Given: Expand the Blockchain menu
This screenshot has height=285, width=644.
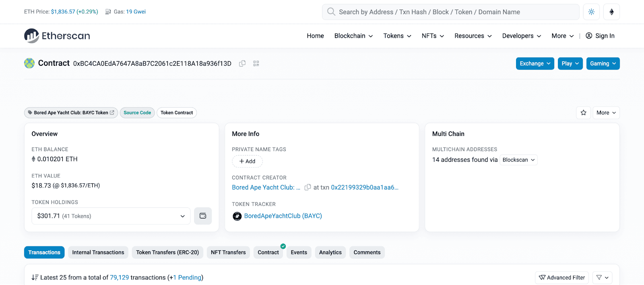Looking at the screenshot, I should (353, 36).
